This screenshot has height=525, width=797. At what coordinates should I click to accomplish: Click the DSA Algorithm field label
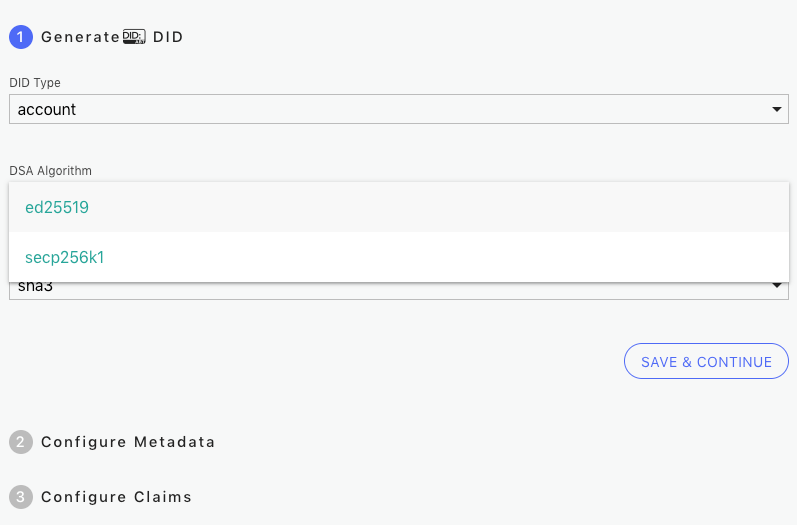coord(50,171)
